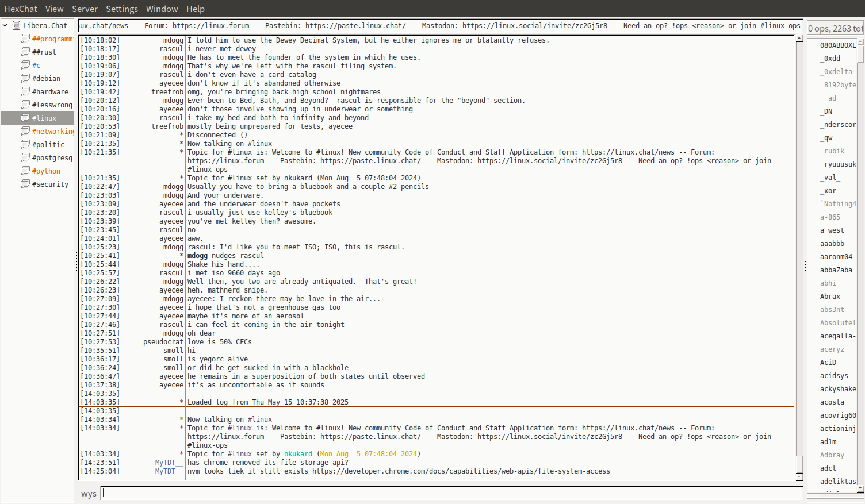
Task: Click the #networking channel icon
Action: [25, 131]
